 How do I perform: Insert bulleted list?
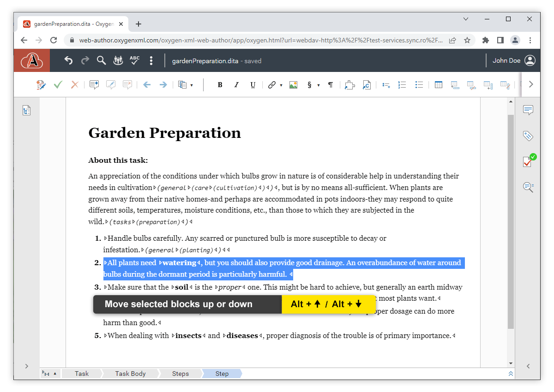(x=419, y=85)
